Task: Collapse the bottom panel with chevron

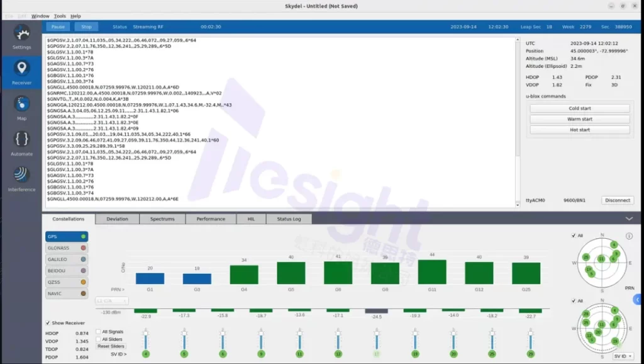Action: [x=630, y=219]
